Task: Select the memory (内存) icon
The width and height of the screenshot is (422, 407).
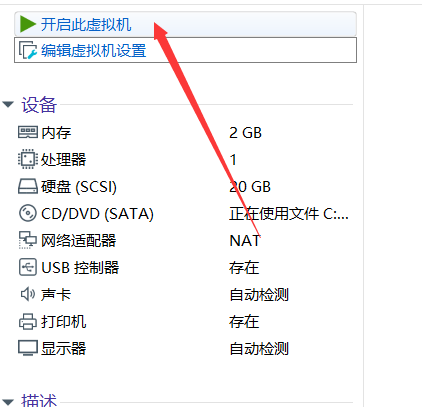Action: 28,132
